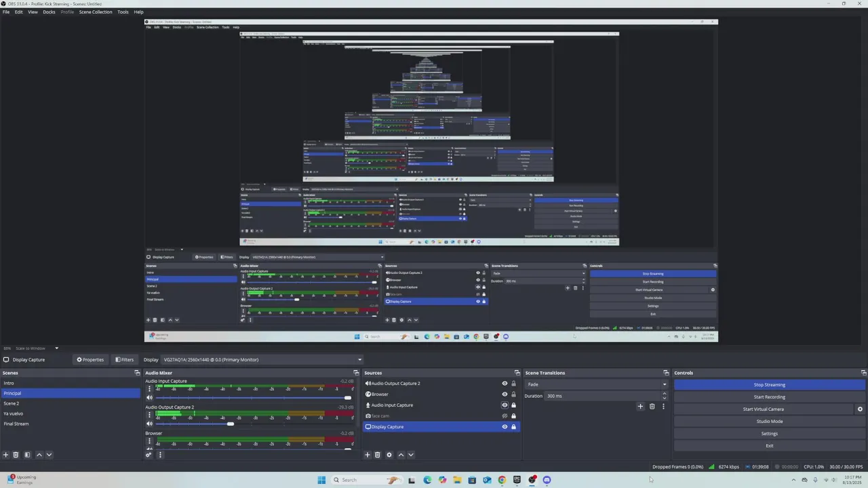Show the face cam source
The height and width of the screenshot is (488, 868).
pyautogui.click(x=505, y=416)
